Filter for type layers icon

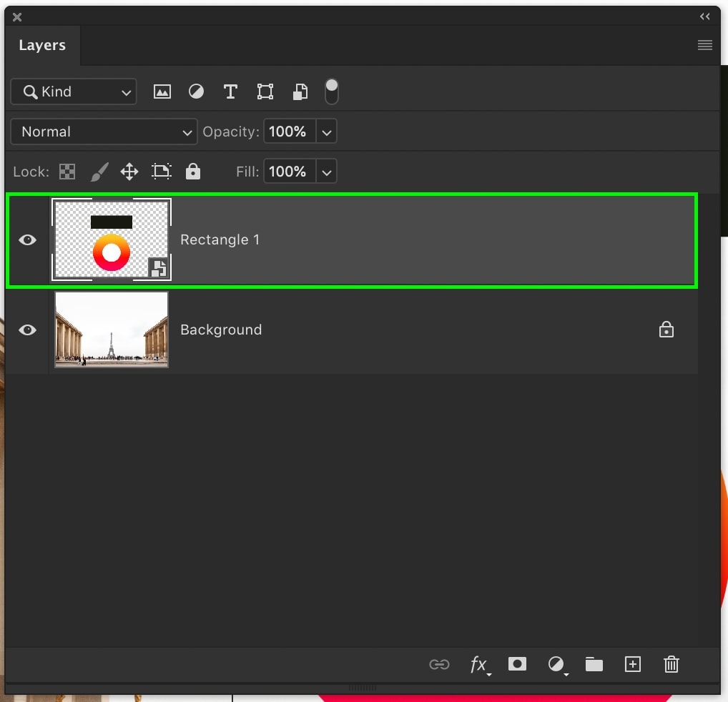230,92
